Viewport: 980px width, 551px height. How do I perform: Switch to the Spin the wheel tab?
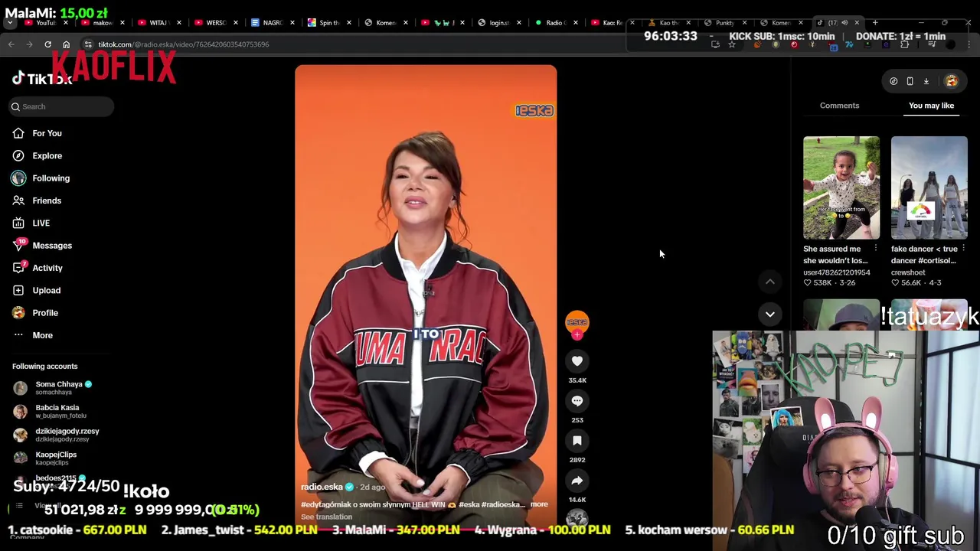pos(328,23)
